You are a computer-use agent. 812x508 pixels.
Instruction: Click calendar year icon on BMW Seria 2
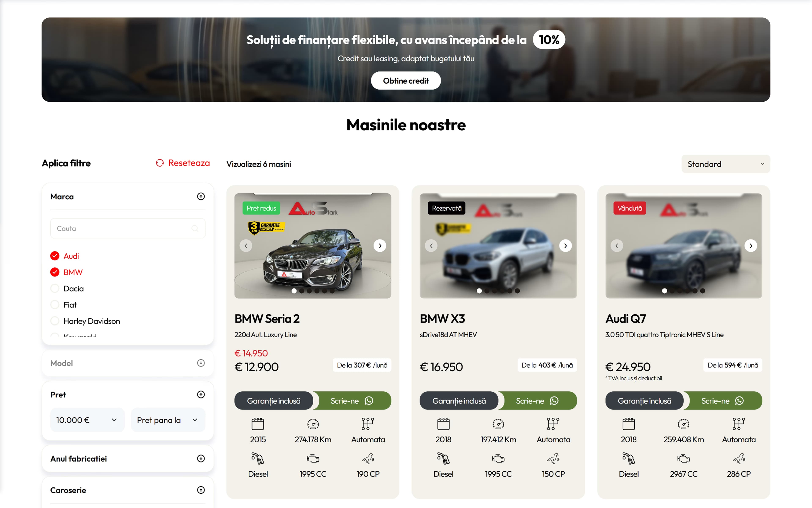[258, 424]
